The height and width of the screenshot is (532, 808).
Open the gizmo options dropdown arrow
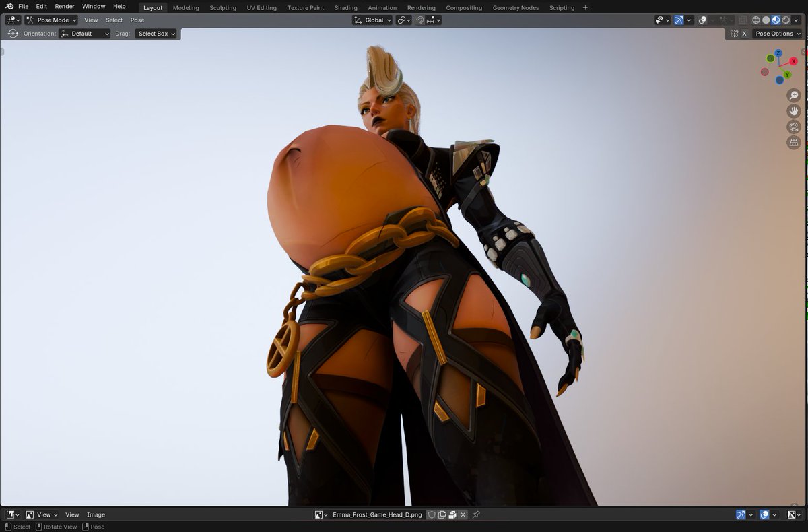click(689, 20)
